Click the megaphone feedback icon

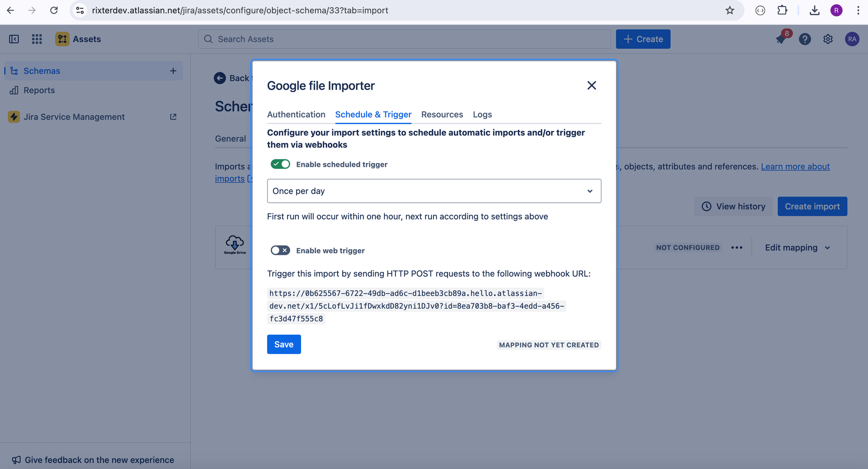[x=17, y=460]
